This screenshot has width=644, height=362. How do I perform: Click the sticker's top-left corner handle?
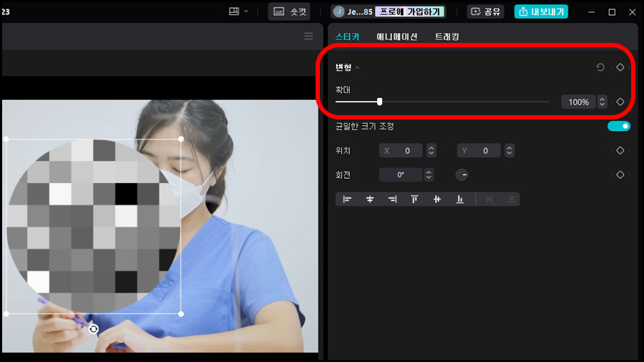[x=6, y=139]
